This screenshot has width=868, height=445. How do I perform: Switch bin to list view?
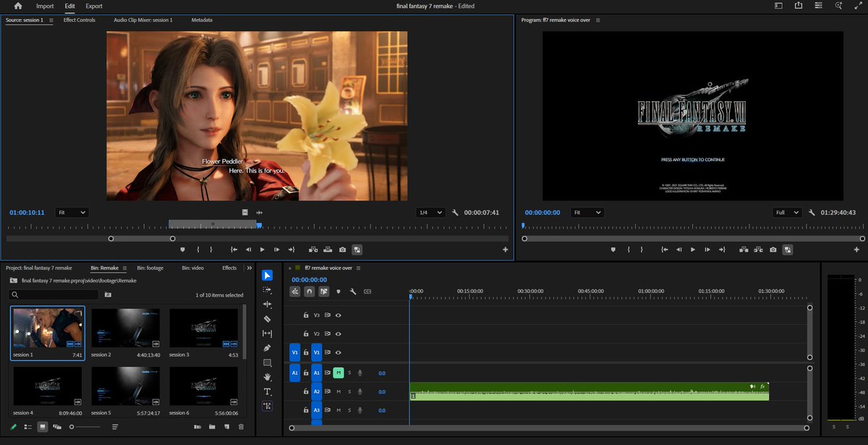click(x=28, y=427)
